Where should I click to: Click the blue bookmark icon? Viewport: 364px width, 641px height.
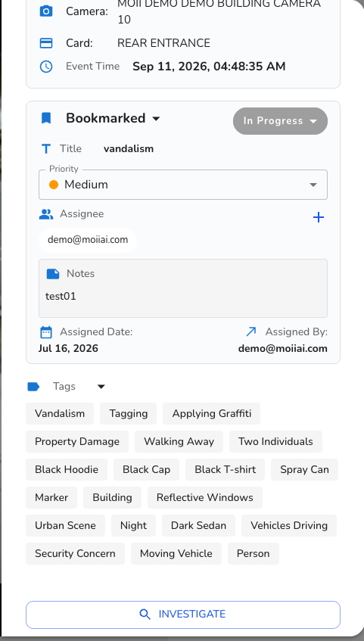tap(46, 118)
